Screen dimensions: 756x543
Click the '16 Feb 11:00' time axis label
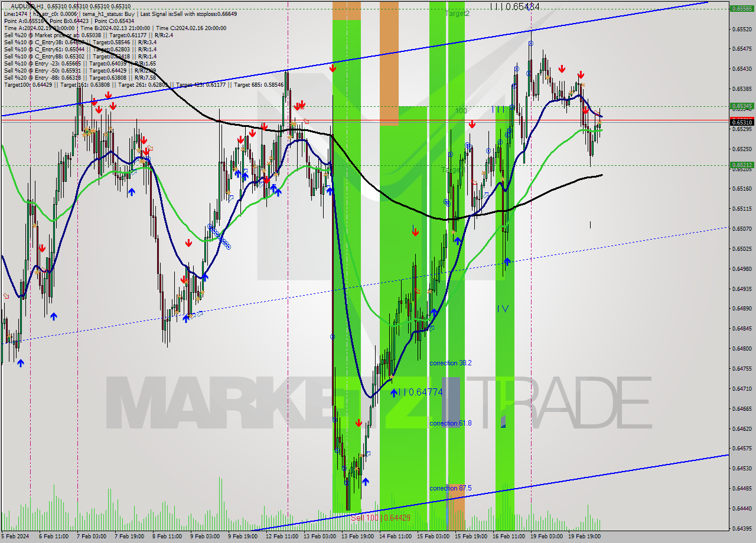(x=509, y=537)
